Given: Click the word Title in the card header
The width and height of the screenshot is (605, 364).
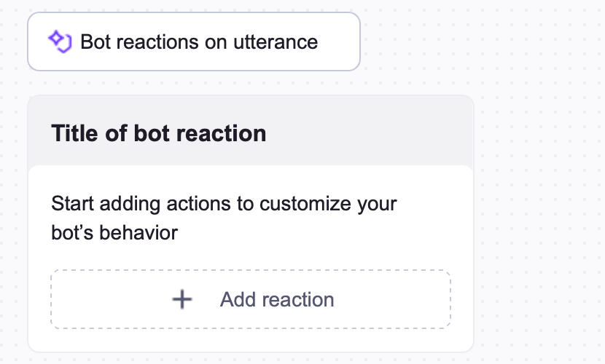Looking at the screenshot, I should point(71,133).
